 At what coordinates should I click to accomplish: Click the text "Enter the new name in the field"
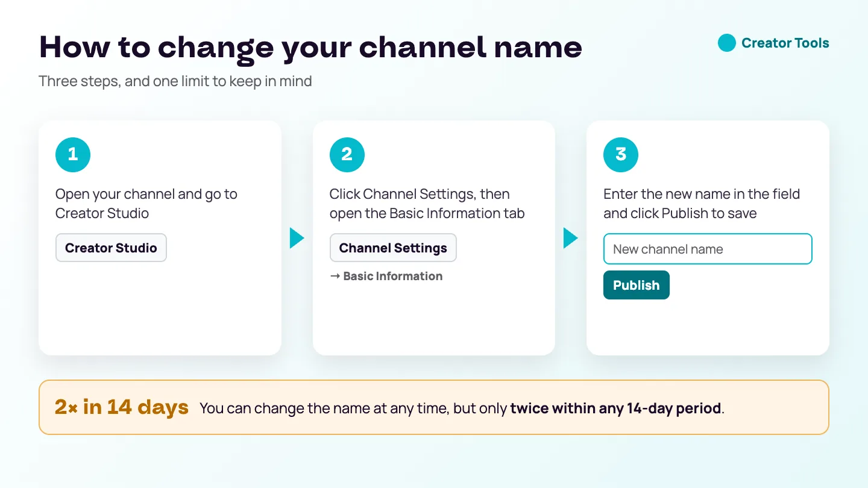[x=702, y=194]
